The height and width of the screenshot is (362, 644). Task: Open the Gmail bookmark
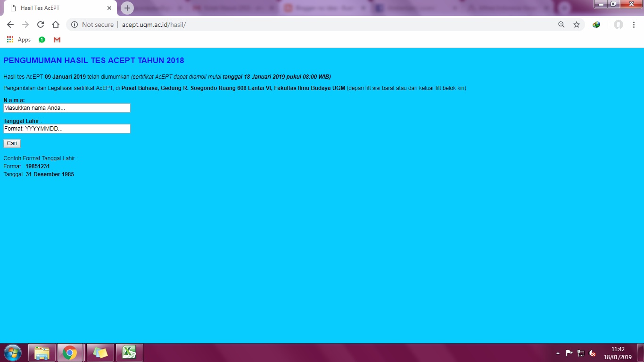pos(57,40)
